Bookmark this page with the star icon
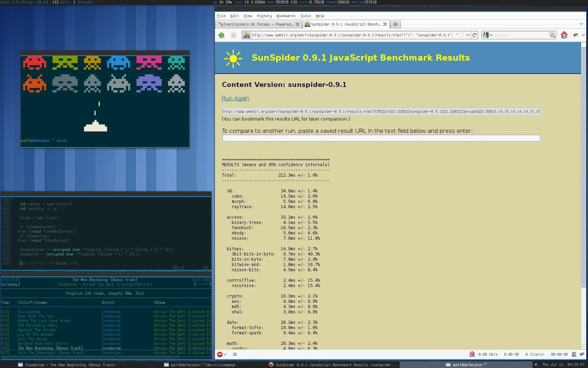The height and width of the screenshot is (368, 588). (x=462, y=35)
